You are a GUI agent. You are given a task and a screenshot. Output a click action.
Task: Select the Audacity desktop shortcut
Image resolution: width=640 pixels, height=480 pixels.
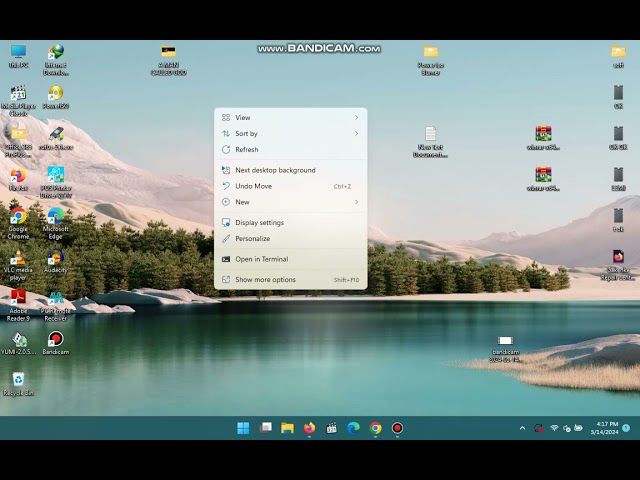pos(56,261)
